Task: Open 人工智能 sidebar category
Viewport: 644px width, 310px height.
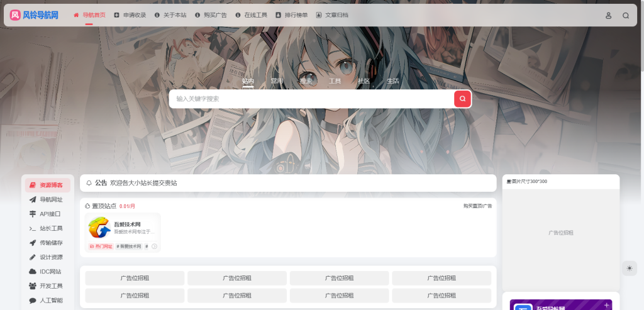Action: point(48,300)
